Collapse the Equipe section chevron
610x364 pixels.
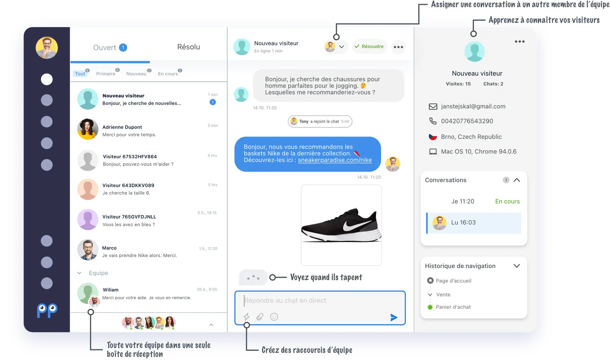tap(79, 273)
